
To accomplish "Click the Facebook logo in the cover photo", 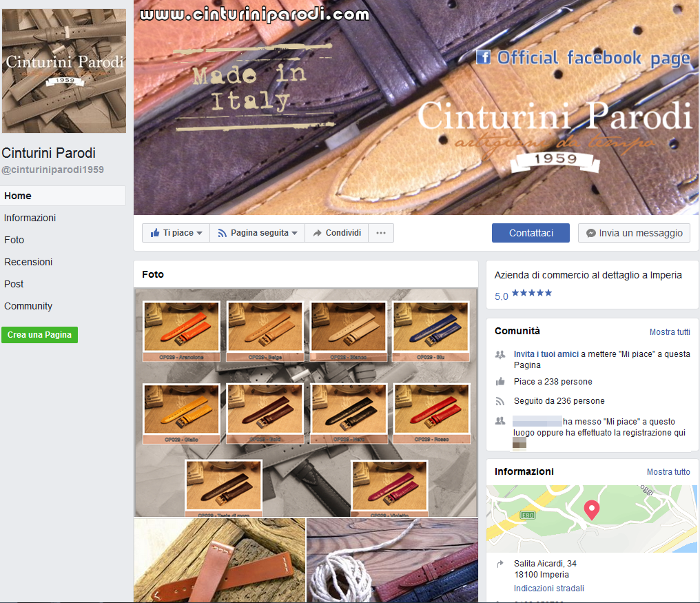I will tap(483, 57).
